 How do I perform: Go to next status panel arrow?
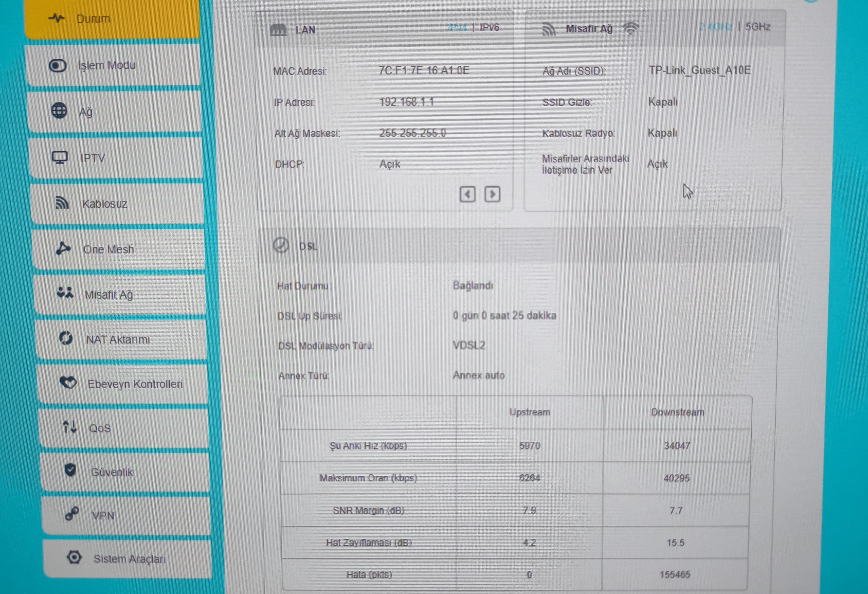click(492, 194)
